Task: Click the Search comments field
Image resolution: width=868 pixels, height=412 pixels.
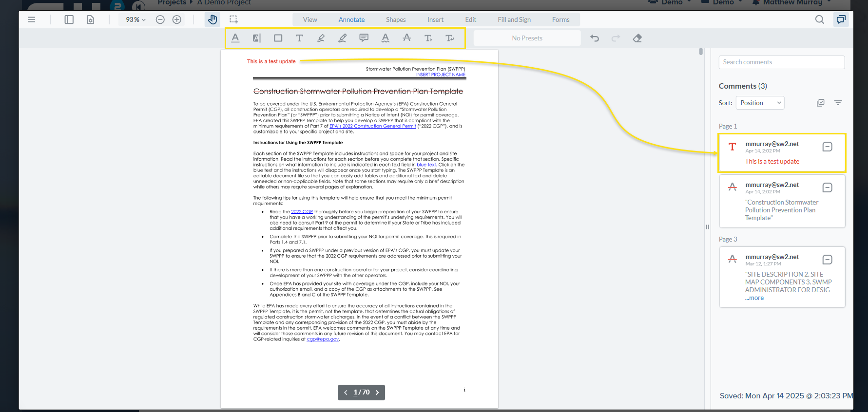Action: (781, 62)
